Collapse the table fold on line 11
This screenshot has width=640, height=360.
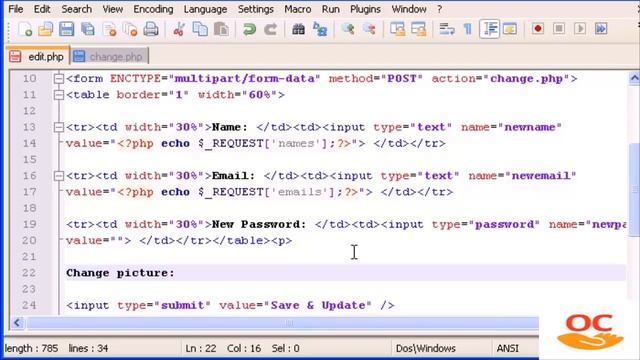coord(59,95)
